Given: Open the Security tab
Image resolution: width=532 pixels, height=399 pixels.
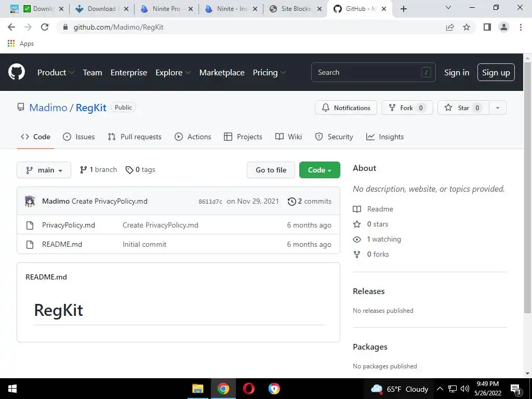Looking at the screenshot, I should [x=334, y=137].
